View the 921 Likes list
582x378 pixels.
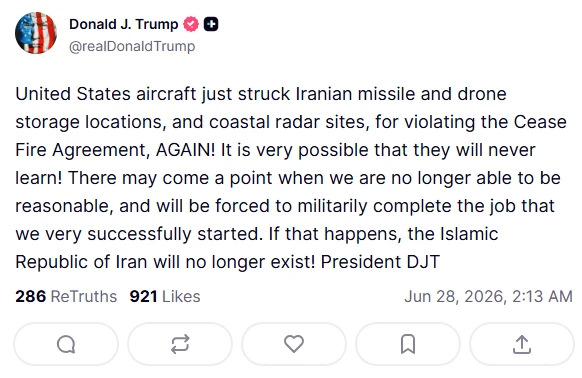[165, 296]
